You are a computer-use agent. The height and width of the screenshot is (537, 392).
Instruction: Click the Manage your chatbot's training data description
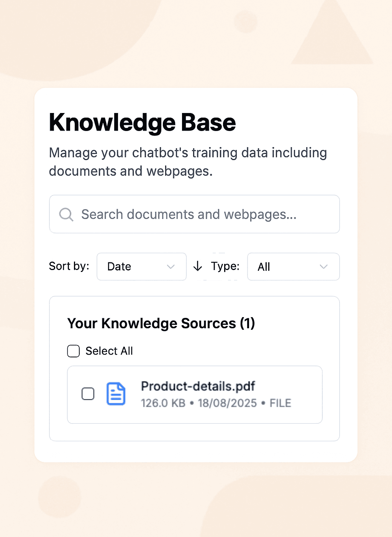point(188,162)
